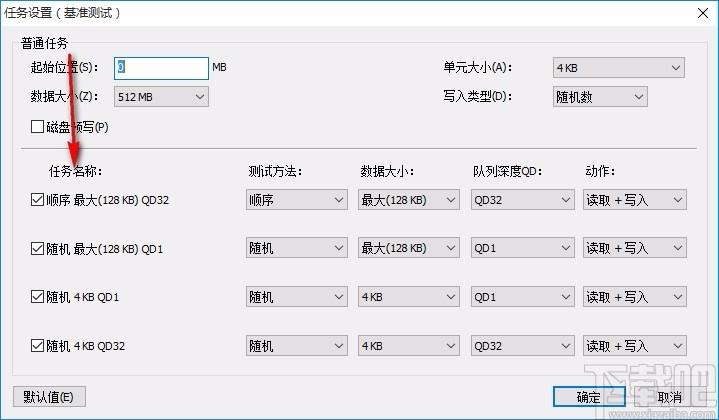Viewport: 719px width, 420px height.
Task: Open the 单元大小(A) 4 KB dropdown
Action: click(x=619, y=68)
